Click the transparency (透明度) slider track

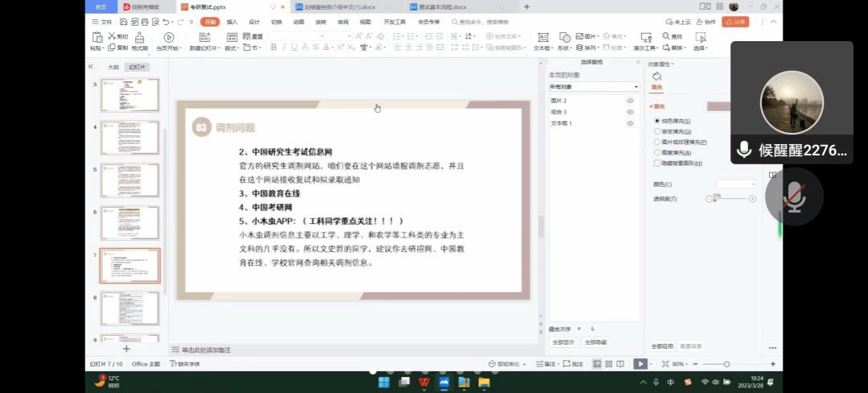click(x=731, y=199)
